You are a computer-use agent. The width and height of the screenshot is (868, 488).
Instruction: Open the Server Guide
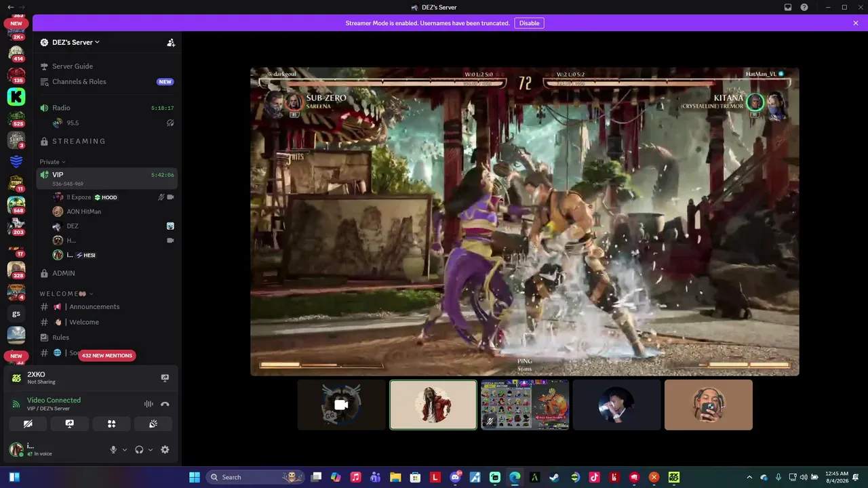107,66
